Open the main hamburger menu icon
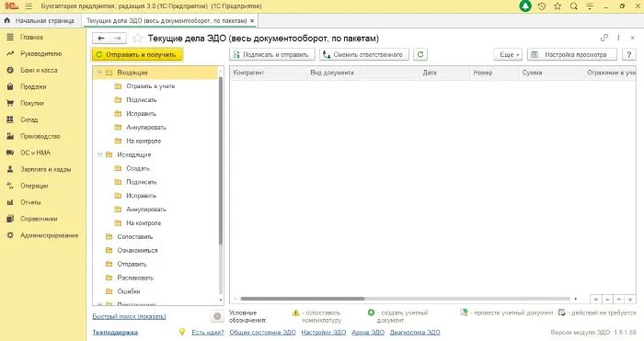The height and width of the screenshot is (341, 644). pyautogui.click(x=29, y=6)
